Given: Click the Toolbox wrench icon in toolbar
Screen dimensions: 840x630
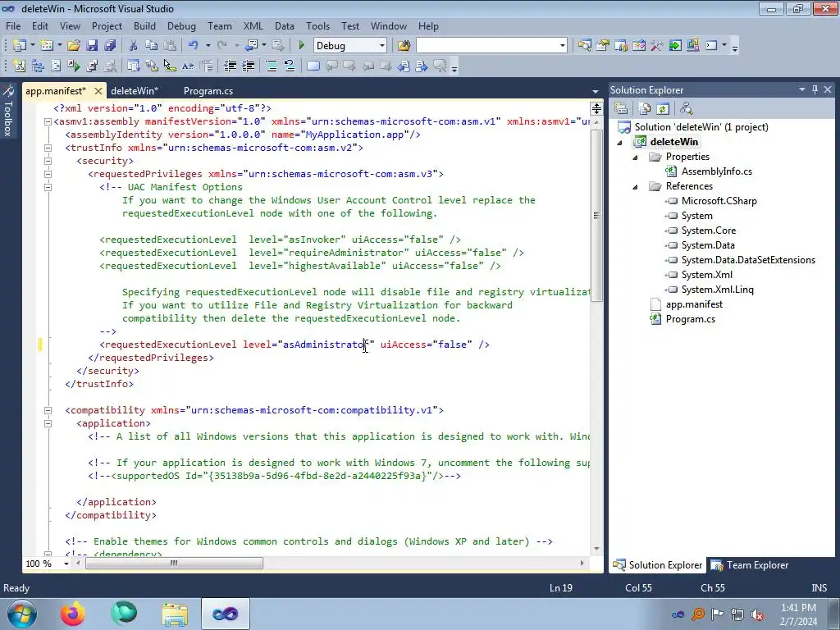Looking at the screenshot, I should [657, 46].
